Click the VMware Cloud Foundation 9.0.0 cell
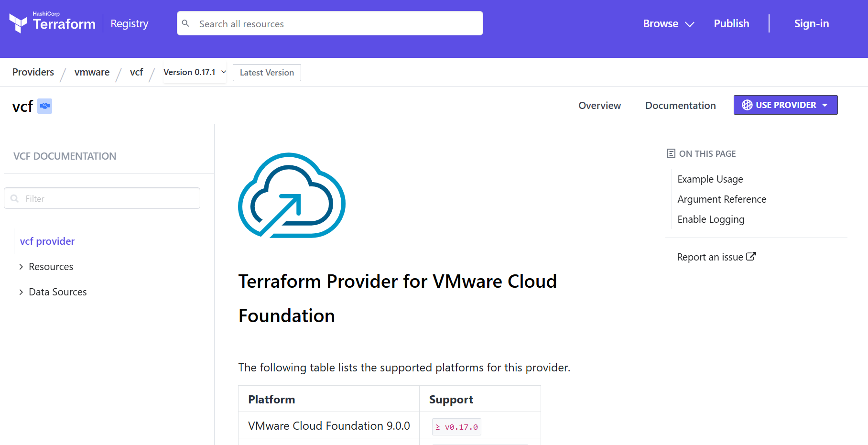This screenshot has width=868, height=445. pos(329,425)
